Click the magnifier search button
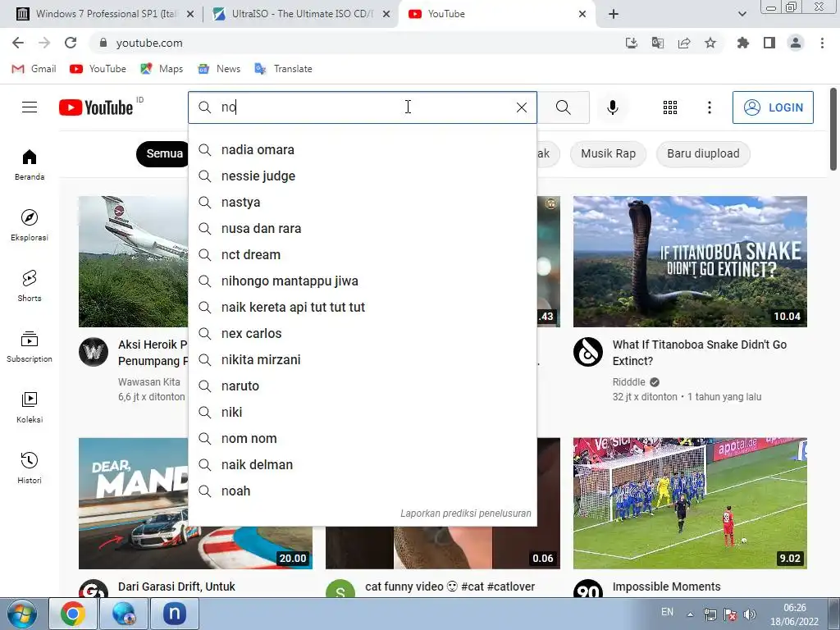The width and height of the screenshot is (840, 630). pos(563,107)
